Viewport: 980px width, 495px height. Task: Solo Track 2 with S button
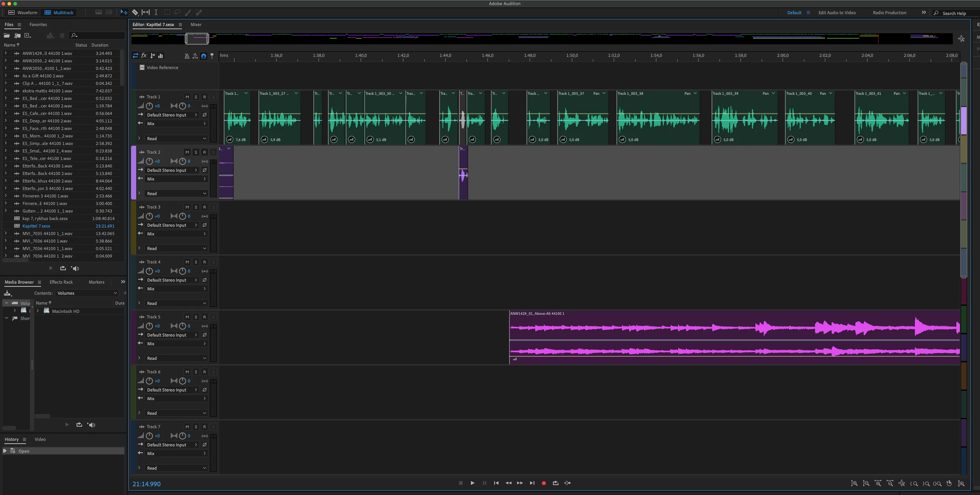196,152
